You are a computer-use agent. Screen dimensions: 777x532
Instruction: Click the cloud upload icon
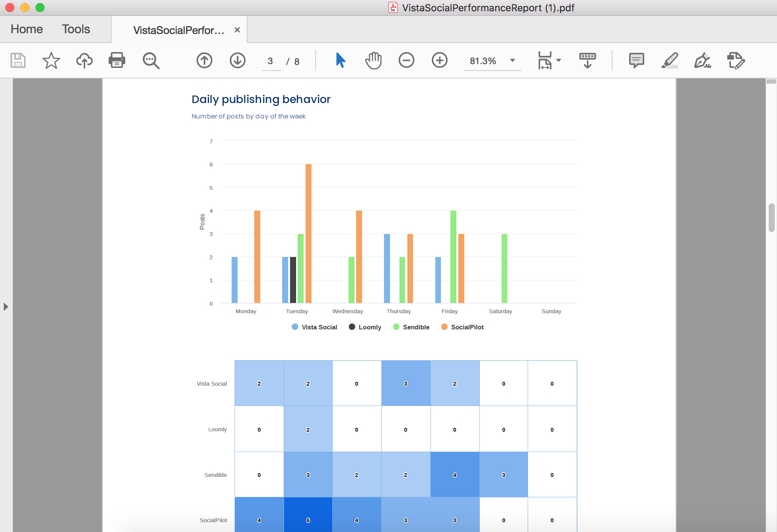84,60
